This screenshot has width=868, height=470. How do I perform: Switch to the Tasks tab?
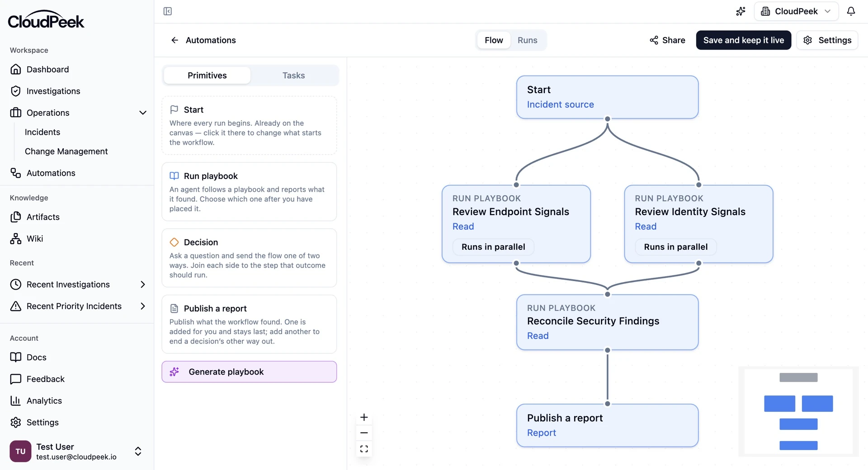pyautogui.click(x=294, y=75)
